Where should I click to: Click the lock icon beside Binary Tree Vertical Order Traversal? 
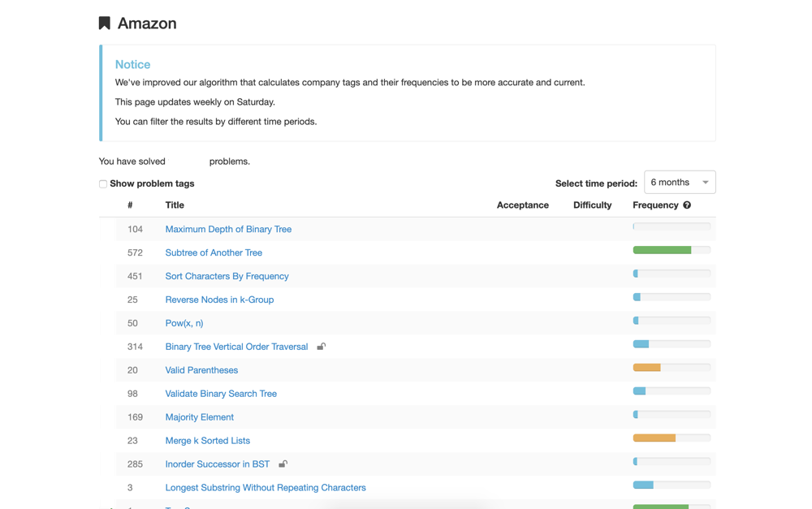(x=321, y=347)
